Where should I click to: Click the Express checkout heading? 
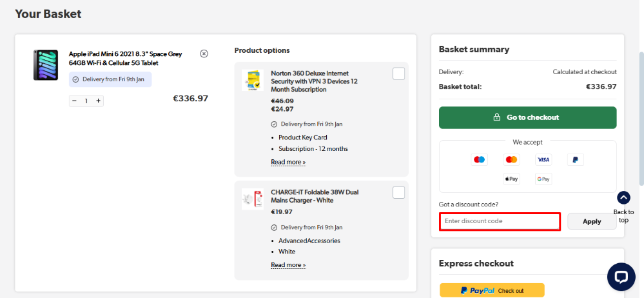click(x=476, y=263)
